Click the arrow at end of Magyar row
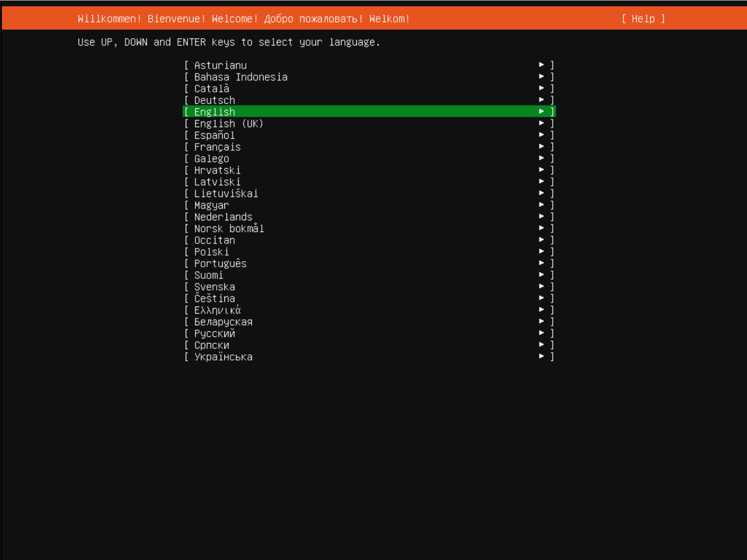This screenshot has width=747, height=560. tap(541, 205)
